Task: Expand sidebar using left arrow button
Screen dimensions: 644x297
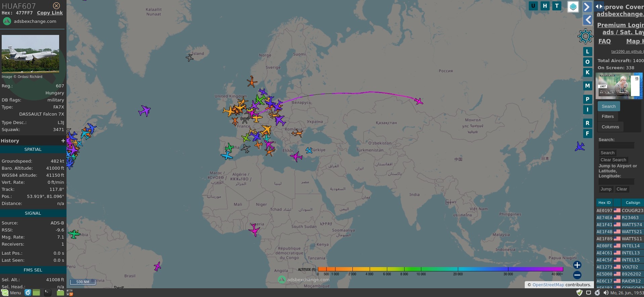Action: click(x=587, y=20)
